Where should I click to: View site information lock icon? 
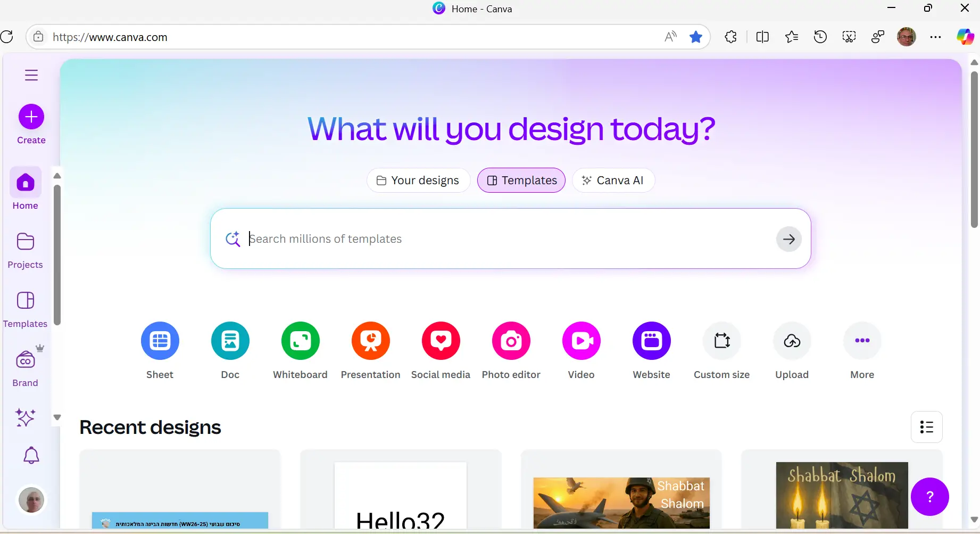coord(38,37)
